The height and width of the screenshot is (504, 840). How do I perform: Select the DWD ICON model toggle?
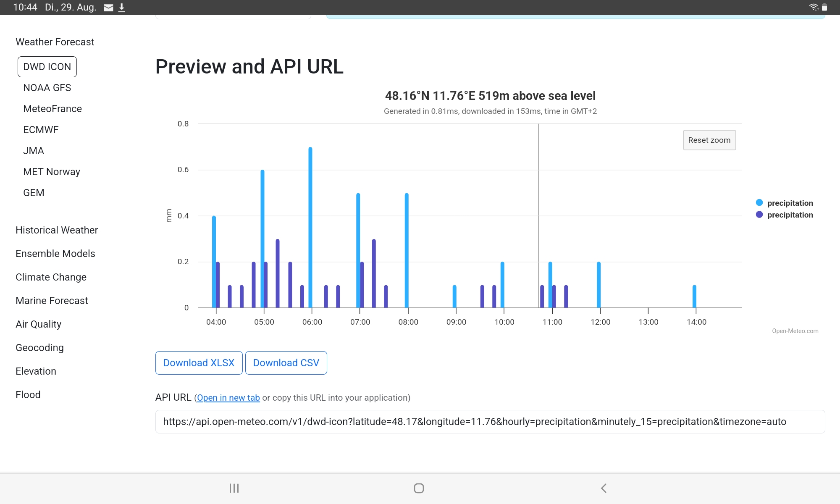47,66
